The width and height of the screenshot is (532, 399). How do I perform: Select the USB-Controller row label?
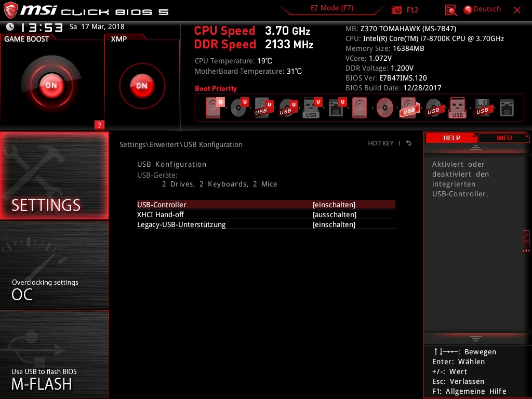click(162, 205)
